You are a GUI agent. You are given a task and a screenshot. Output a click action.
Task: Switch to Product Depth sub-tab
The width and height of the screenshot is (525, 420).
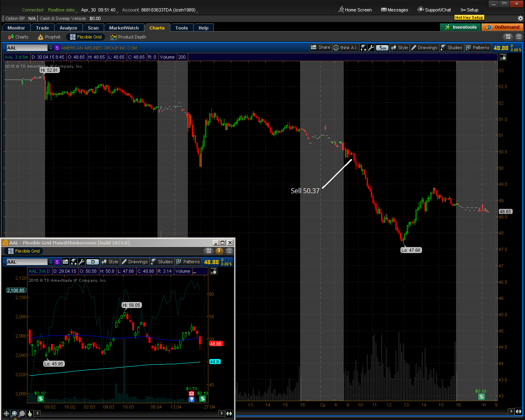(x=128, y=37)
